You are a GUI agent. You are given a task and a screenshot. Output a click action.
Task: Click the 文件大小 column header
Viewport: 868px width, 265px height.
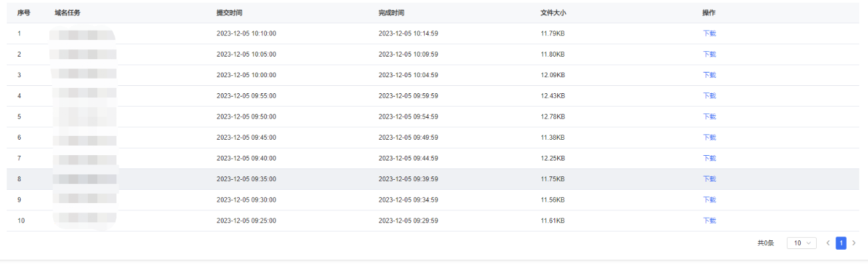[553, 13]
